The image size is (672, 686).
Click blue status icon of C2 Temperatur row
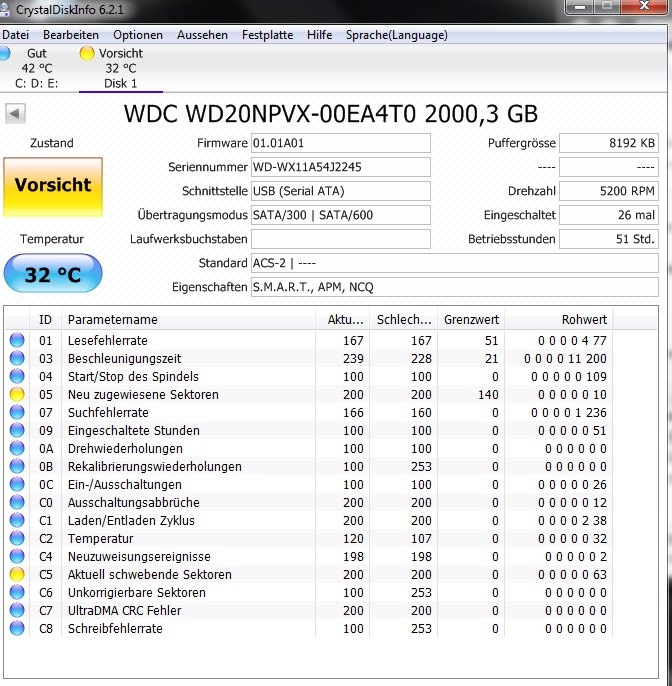coord(17,538)
